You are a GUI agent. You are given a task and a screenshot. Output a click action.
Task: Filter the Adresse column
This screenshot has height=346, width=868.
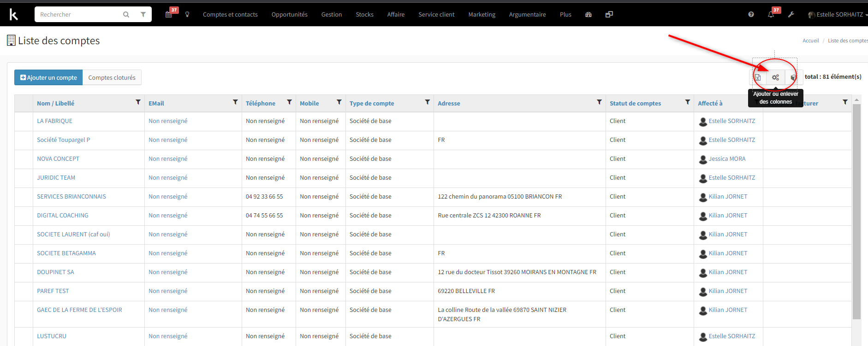click(599, 102)
